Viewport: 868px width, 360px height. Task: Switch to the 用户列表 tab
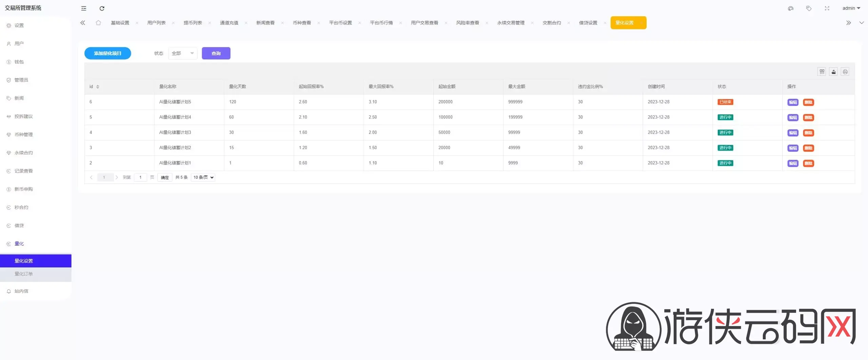(x=156, y=23)
